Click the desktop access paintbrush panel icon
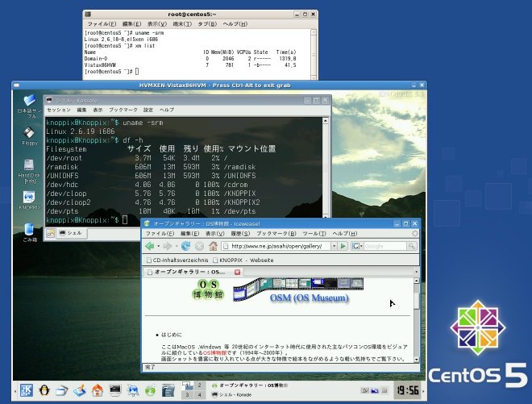The image size is (532, 404). click(x=79, y=390)
